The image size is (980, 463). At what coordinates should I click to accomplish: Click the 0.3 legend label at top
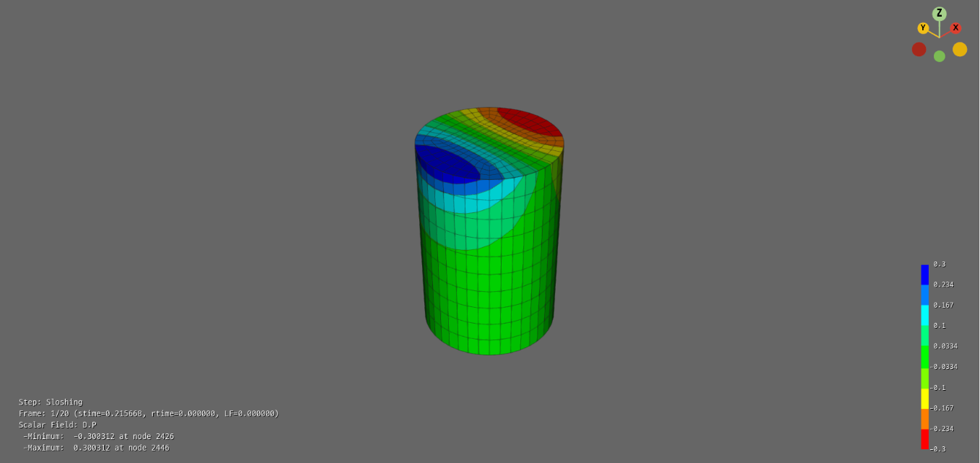[939, 264]
